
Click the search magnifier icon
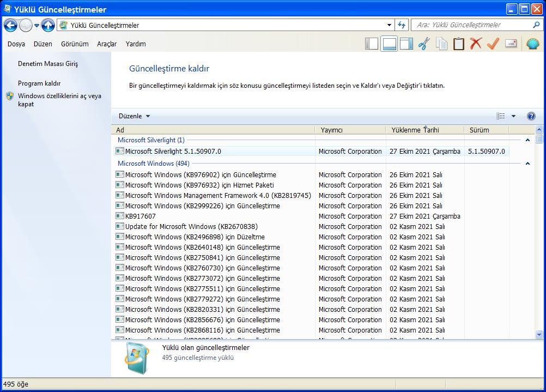536,25
